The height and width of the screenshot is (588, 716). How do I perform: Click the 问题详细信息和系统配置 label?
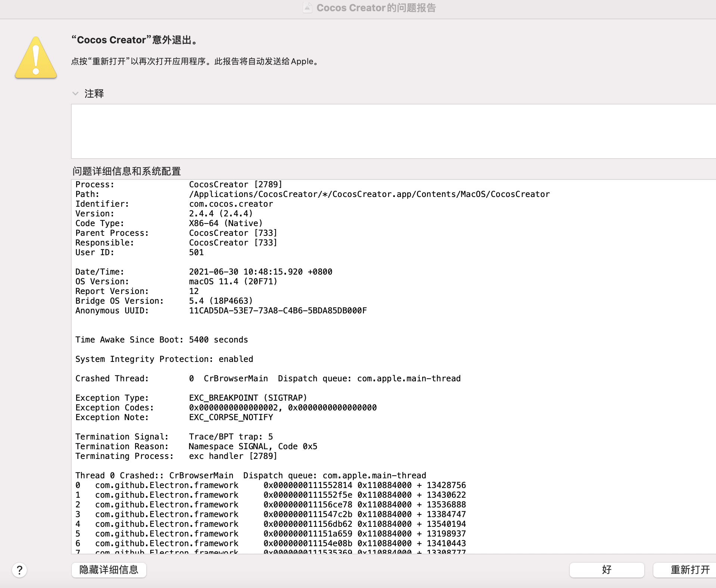tap(127, 171)
